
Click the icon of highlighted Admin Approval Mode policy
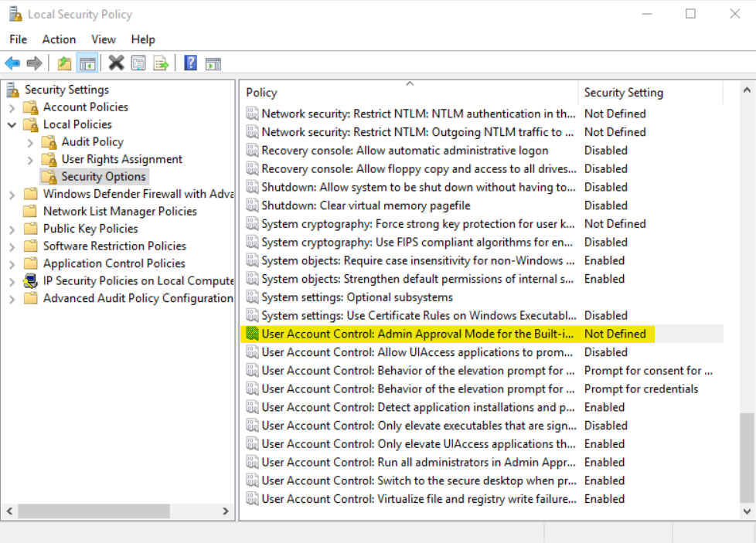252,334
